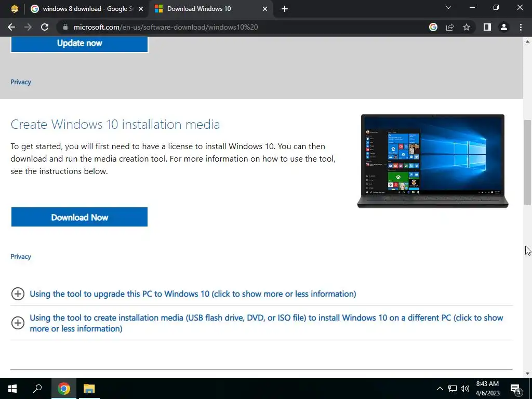Image resolution: width=532 pixels, height=399 pixels.
Task: Close the Download Windows 10 tab
Action: click(265, 9)
